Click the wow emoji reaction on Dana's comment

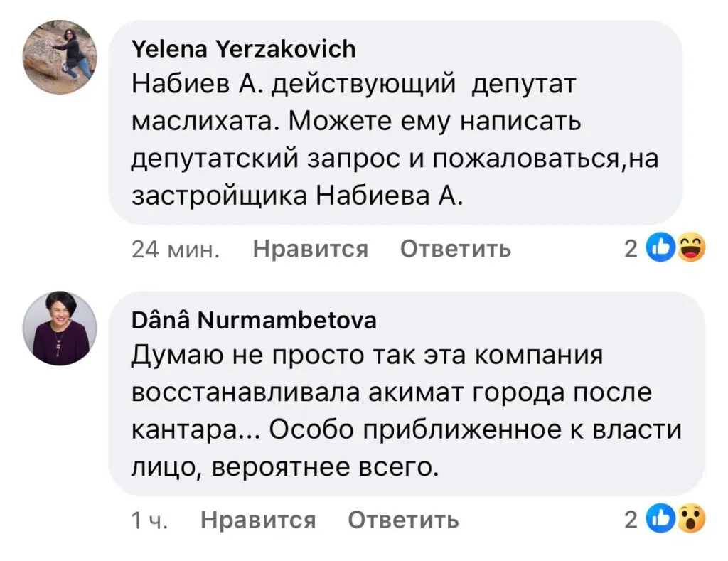pyautogui.click(x=688, y=520)
